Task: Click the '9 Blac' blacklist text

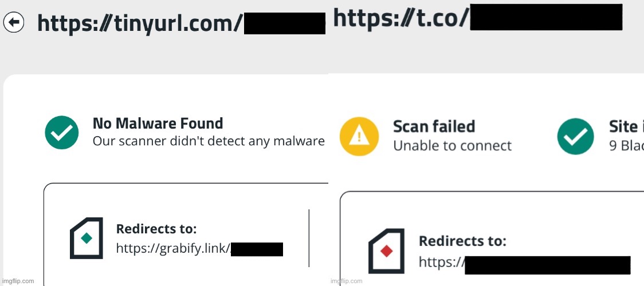Action: pyautogui.click(x=626, y=146)
